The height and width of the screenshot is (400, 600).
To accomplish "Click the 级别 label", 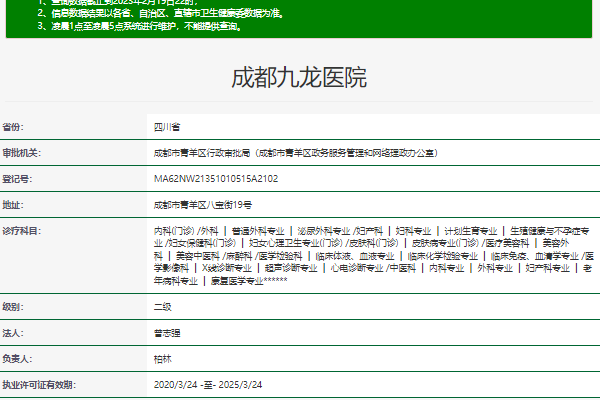I will coord(13,307).
